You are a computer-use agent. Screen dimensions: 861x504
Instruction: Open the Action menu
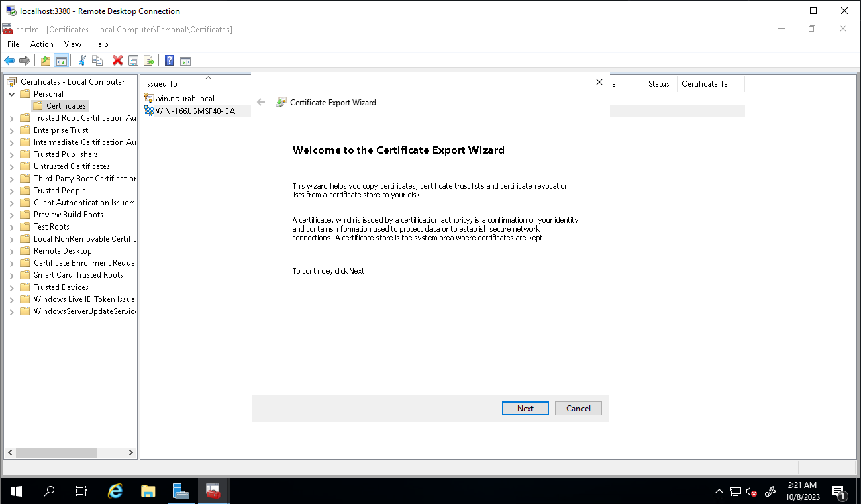pyautogui.click(x=42, y=44)
